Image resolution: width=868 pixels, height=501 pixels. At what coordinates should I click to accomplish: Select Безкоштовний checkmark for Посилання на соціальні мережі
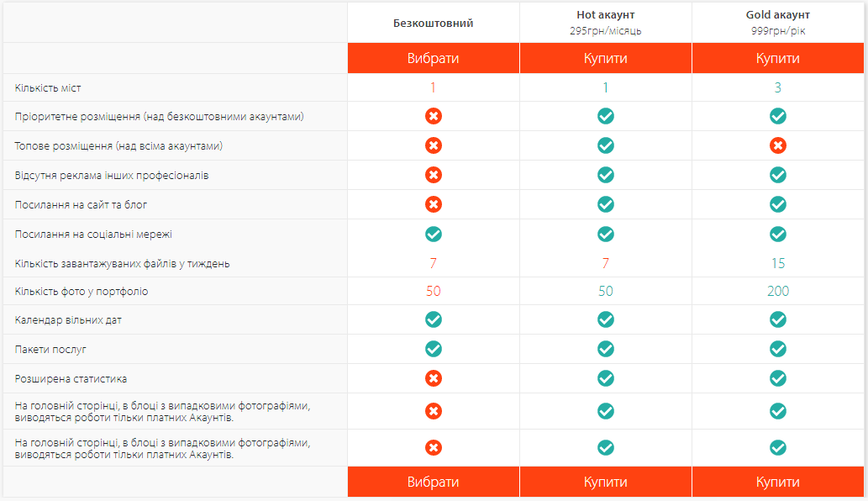pyautogui.click(x=434, y=234)
